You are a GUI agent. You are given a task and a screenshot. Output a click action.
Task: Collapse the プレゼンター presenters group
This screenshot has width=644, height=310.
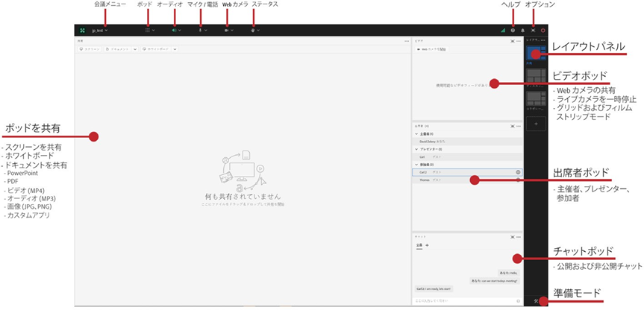tap(417, 149)
